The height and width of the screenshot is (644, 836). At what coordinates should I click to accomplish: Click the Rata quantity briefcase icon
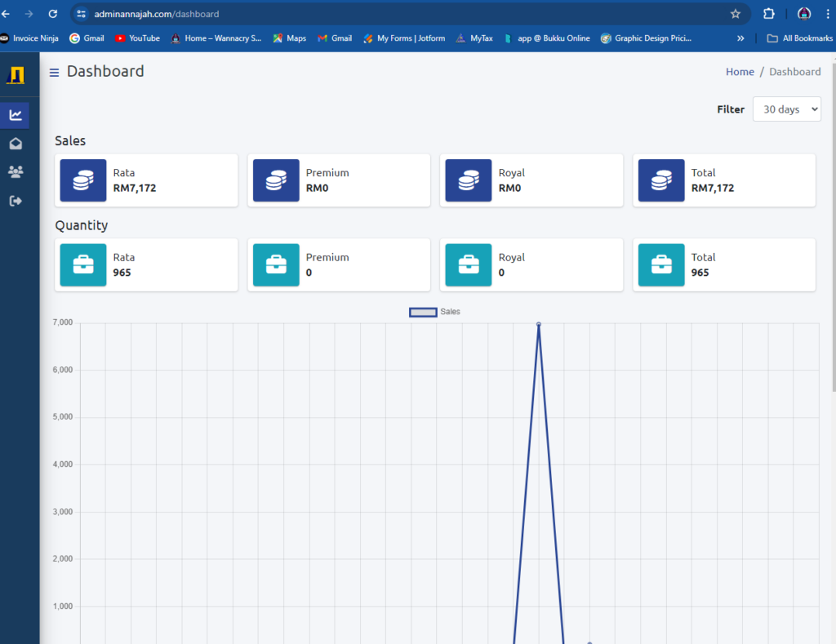pyautogui.click(x=83, y=265)
